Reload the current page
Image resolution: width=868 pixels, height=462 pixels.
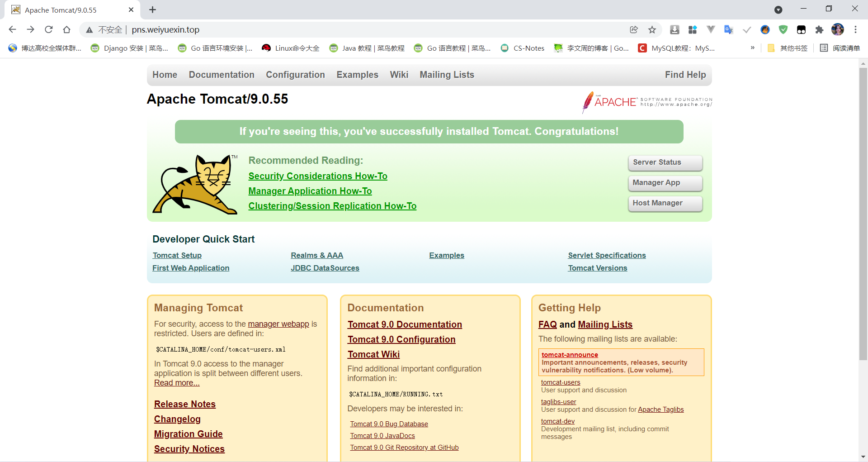[x=48, y=29]
